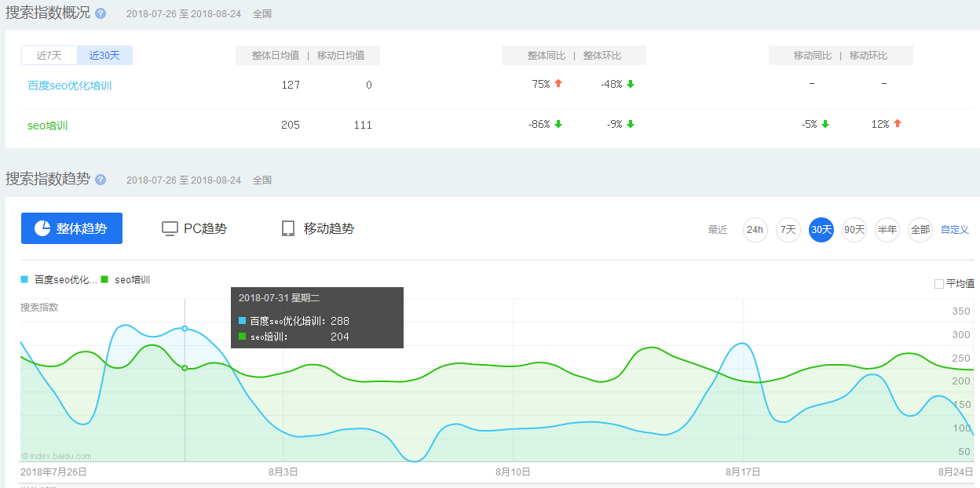Toggle green legend swatch seo培训

(x=104, y=279)
